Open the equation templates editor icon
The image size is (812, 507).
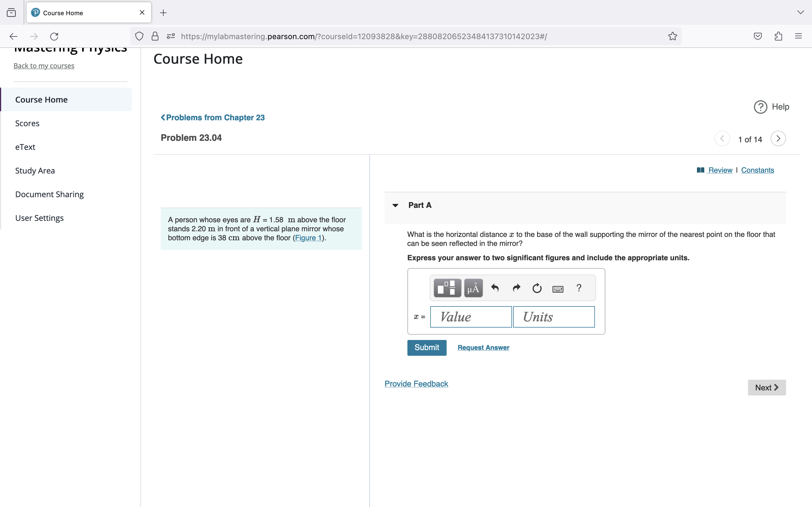(446, 288)
